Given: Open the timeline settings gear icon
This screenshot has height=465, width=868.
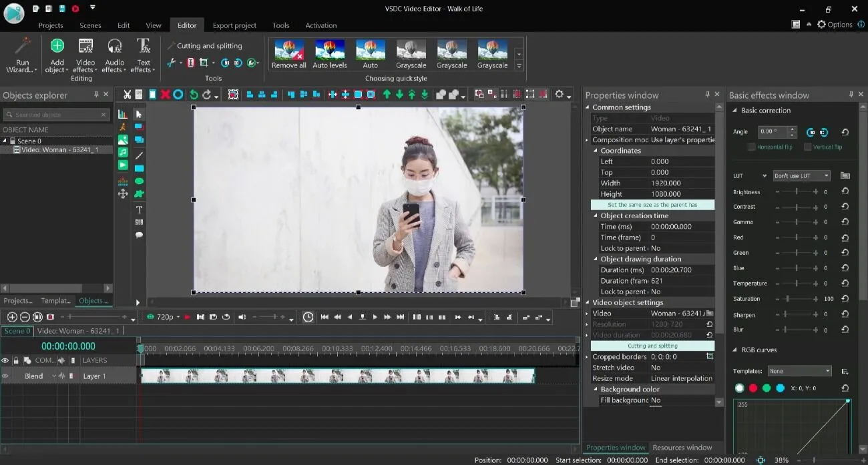Looking at the screenshot, I should [558, 94].
